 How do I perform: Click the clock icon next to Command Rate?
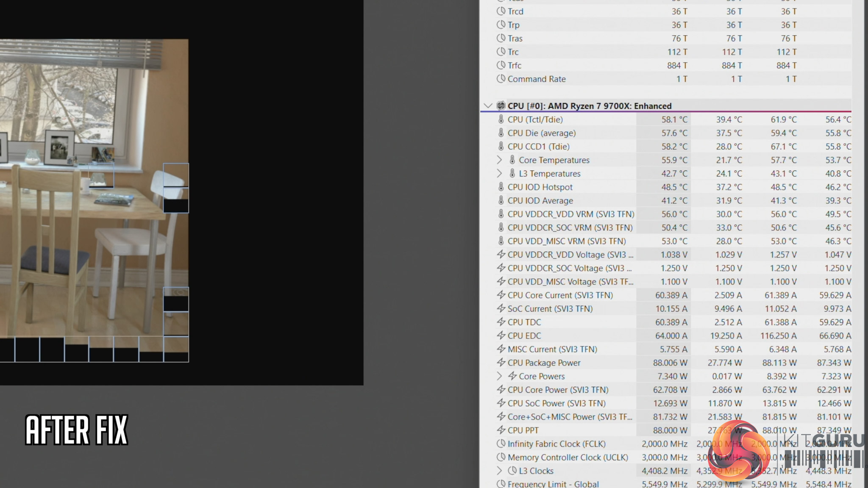coord(501,79)
